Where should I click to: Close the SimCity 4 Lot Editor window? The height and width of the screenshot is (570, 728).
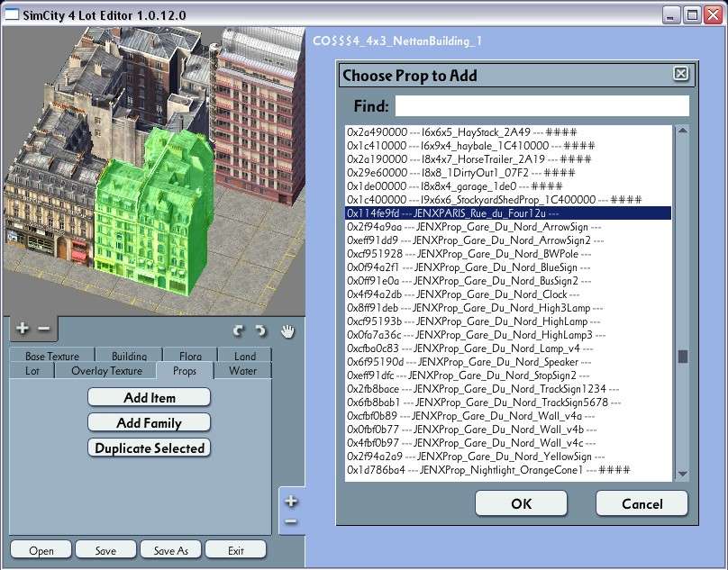714,15
